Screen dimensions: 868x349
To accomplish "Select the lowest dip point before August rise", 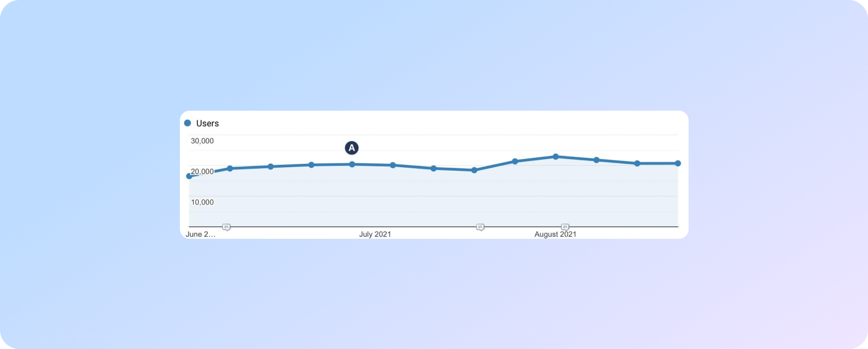I will click(x=474, y=170).
